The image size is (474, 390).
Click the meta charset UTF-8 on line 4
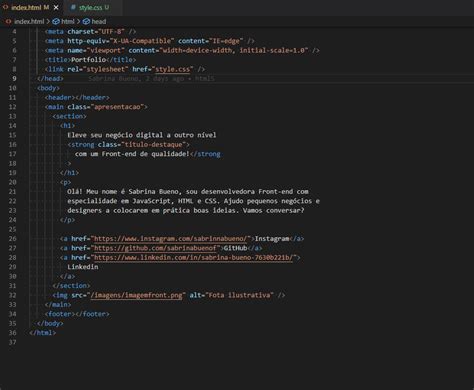[90, 31]
